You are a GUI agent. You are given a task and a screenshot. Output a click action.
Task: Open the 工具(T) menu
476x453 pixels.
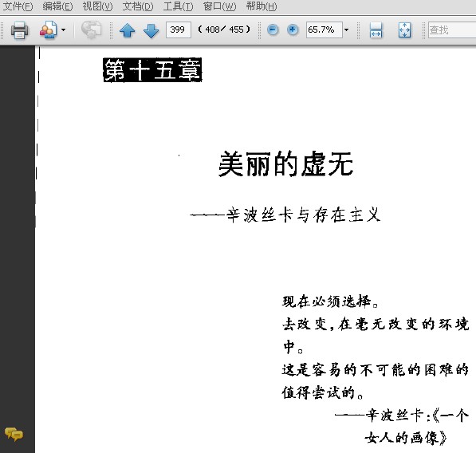click(178, 6)
